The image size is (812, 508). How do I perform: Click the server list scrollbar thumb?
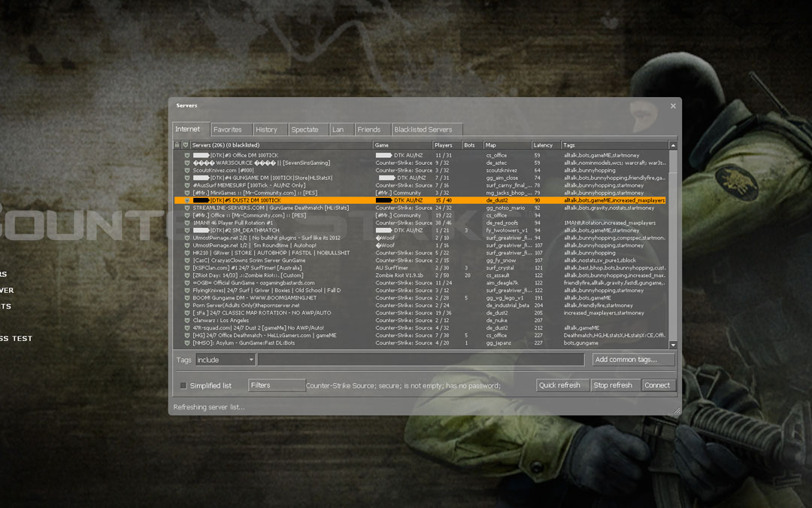coord(673,162)
